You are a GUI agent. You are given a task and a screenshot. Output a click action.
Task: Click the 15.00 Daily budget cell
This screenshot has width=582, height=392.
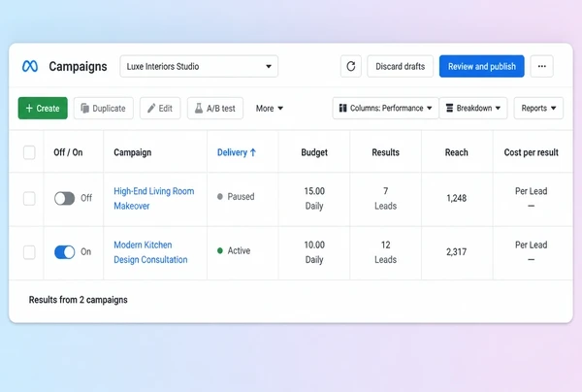click(314, 199)
